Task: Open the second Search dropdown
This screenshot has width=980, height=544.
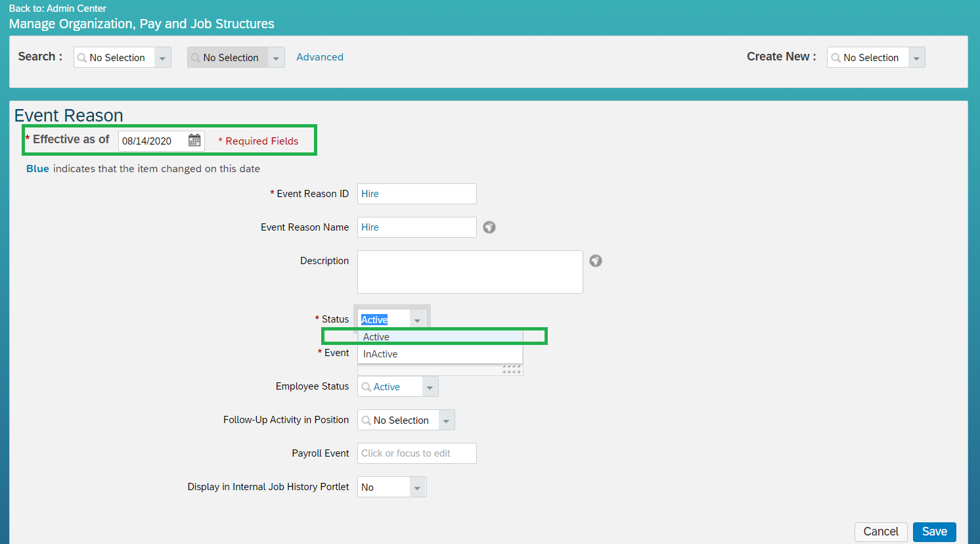Action: (277, 57)
